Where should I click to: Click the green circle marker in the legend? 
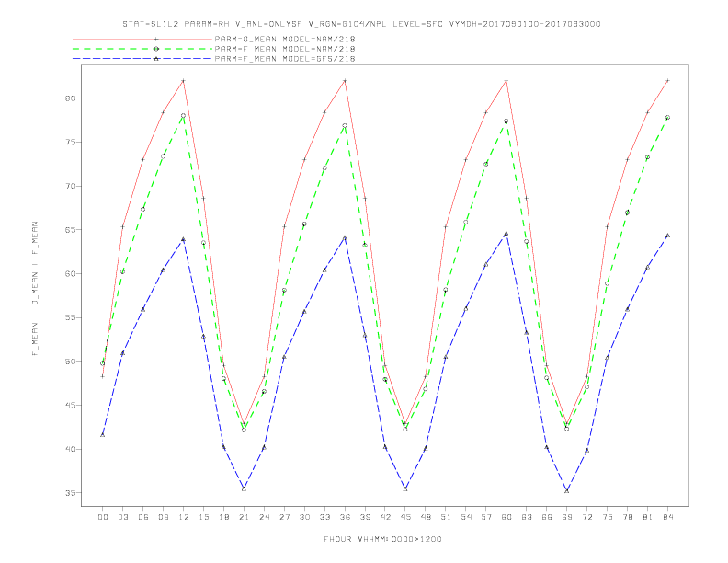156,49
